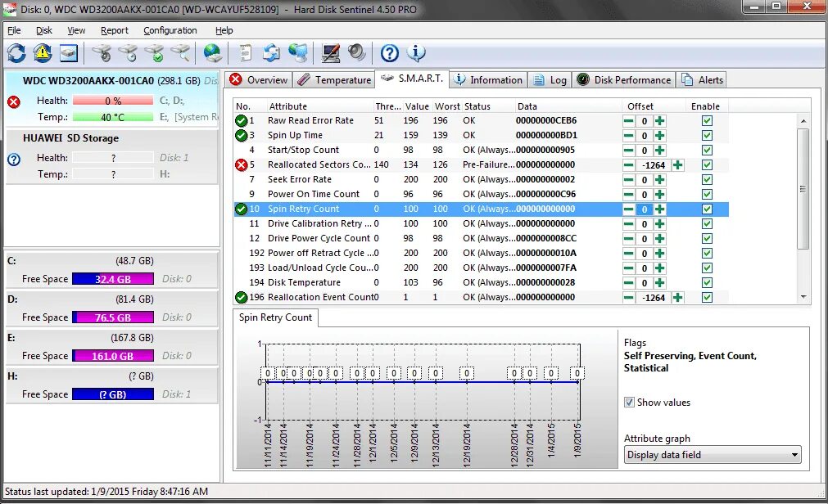This screenshot has width=828, height=504.
Task: Click the green check on Spin Up Time row
Action: pos(242,136)
